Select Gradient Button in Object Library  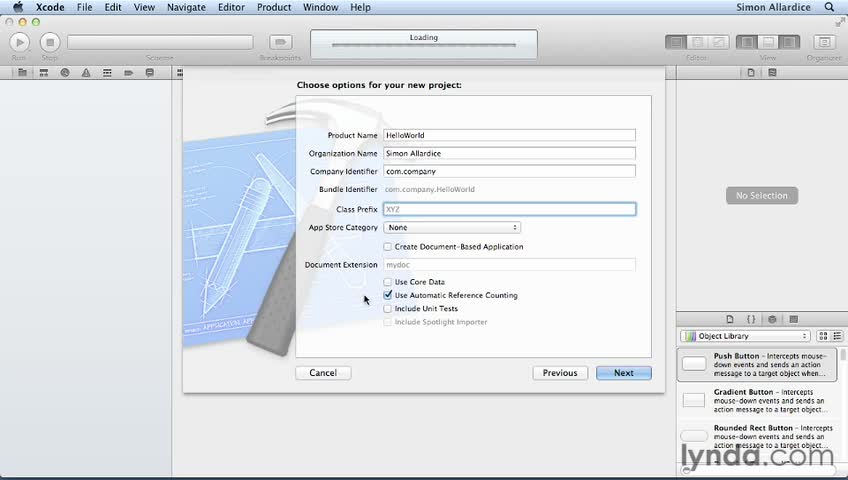coord(757,401)
